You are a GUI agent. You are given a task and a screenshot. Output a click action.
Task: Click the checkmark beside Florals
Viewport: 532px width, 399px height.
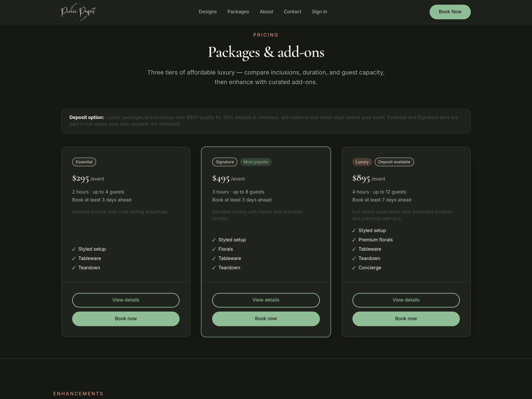214,249
